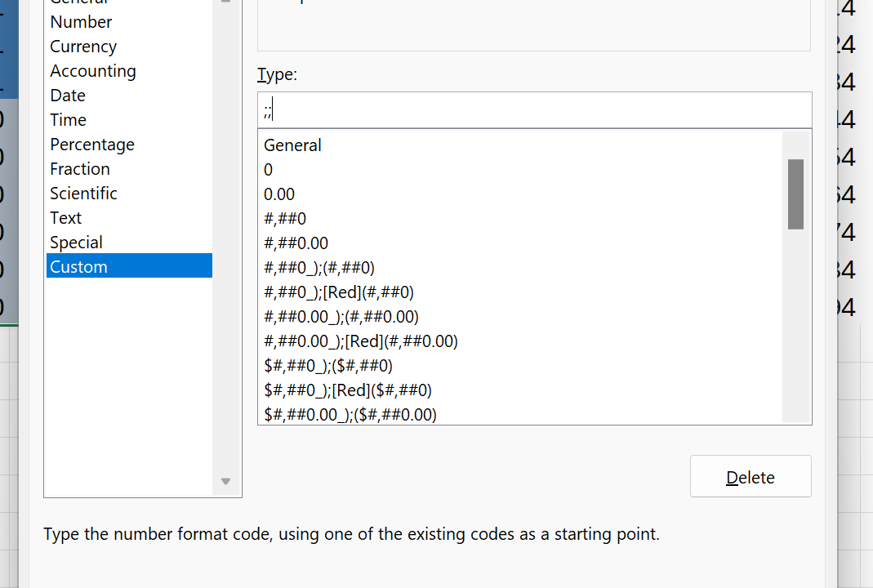Choose the Accounting category
The image size is (873, 588).
93,71
